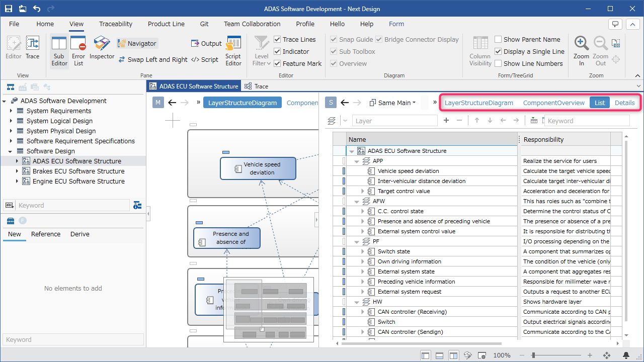Open the Product Line ribbon tab

pyautogui.click(x=166, y=24)
